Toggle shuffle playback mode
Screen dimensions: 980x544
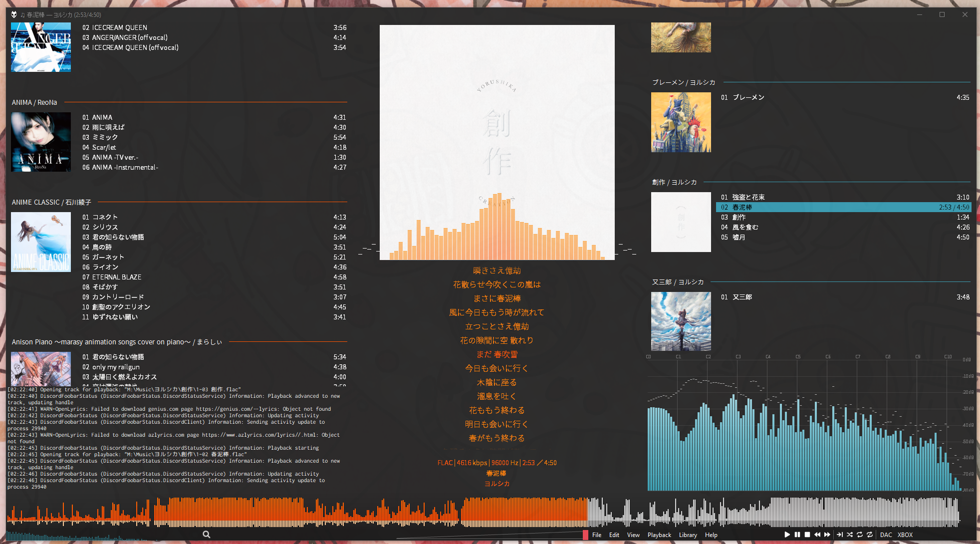point(850,535)
